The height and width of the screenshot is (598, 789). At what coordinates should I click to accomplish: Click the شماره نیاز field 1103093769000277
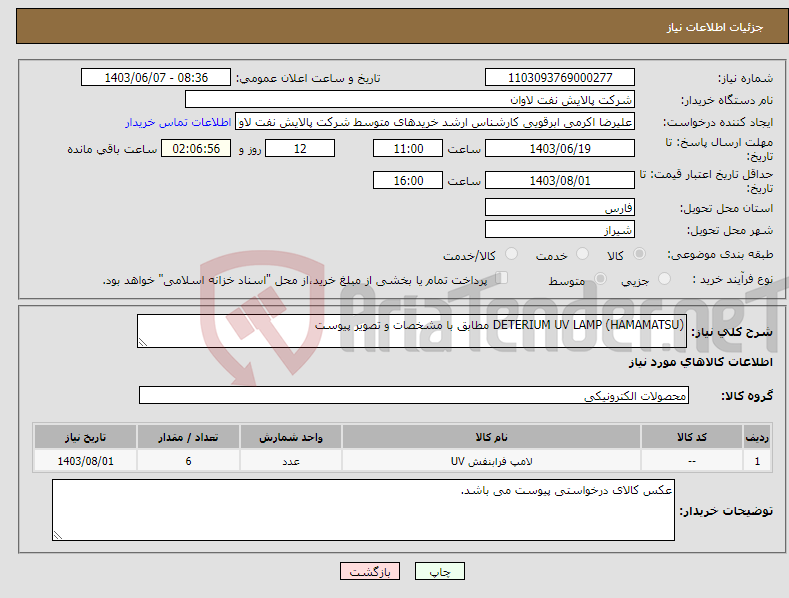[x=560, y=78]
